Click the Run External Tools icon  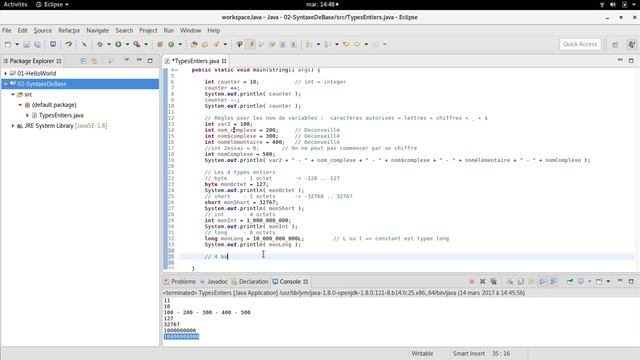pyautogui.click(x=137, y=44)
